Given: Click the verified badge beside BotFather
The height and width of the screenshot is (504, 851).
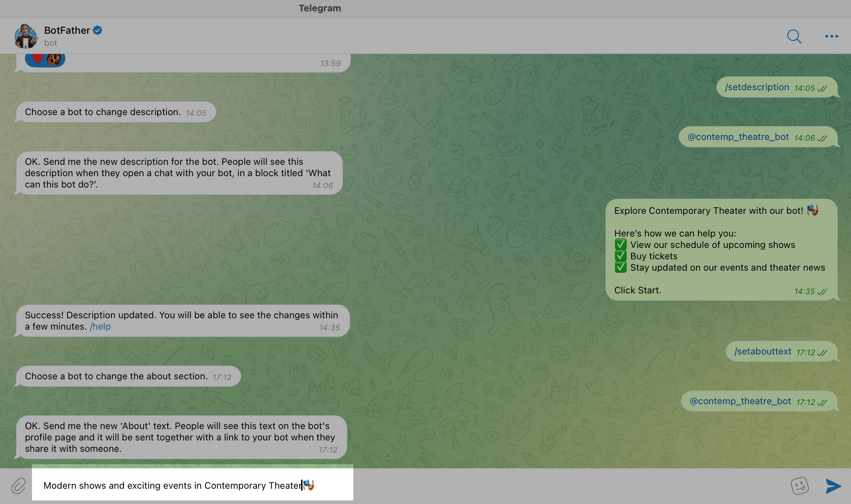Looking at the screenshot, I should (97, 31).
